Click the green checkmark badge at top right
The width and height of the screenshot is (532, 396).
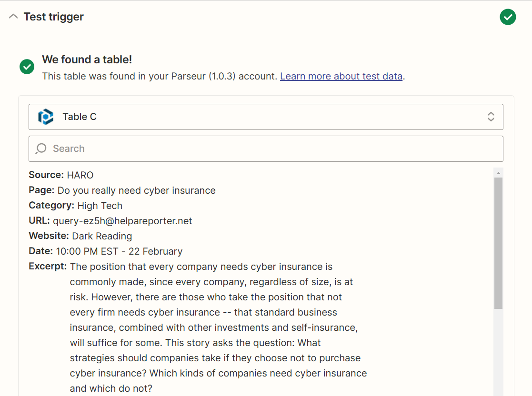(508, 17)
